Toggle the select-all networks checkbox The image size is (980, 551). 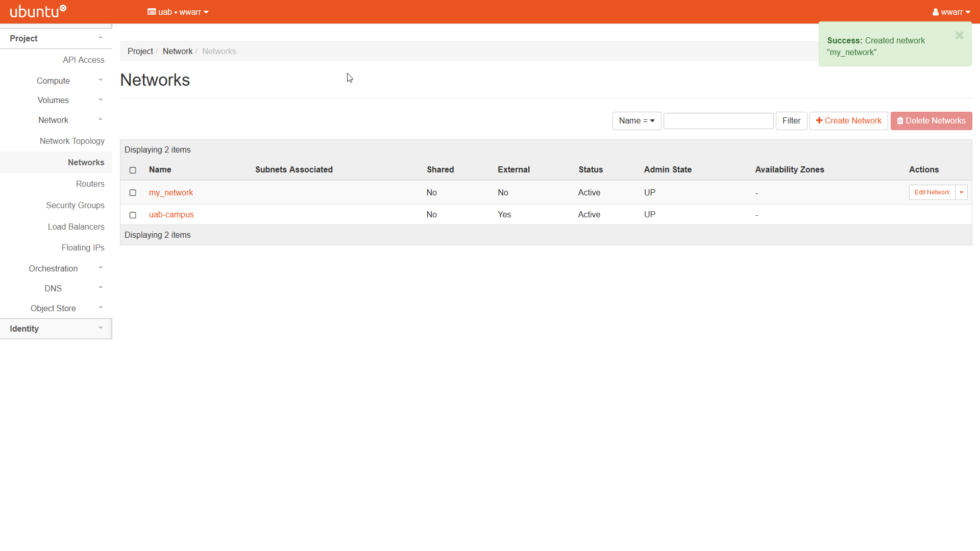[x=133, y=170]
